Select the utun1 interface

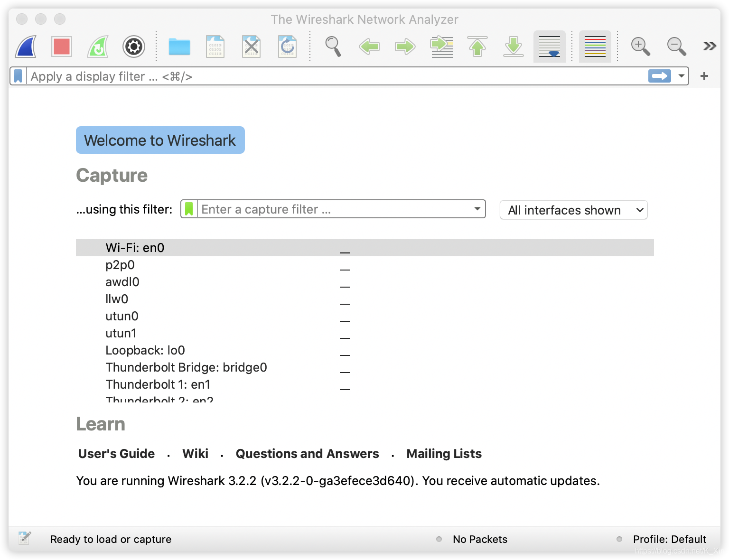click(x=365, y=333)
